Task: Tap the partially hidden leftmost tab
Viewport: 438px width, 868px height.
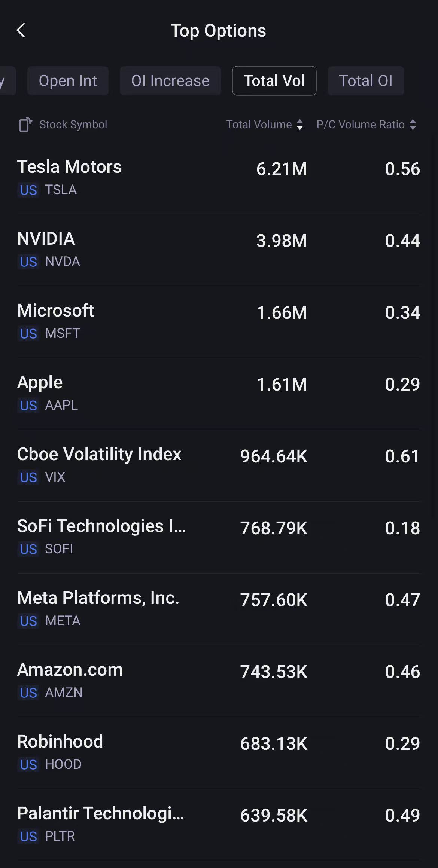Action: tap(7, 81)
